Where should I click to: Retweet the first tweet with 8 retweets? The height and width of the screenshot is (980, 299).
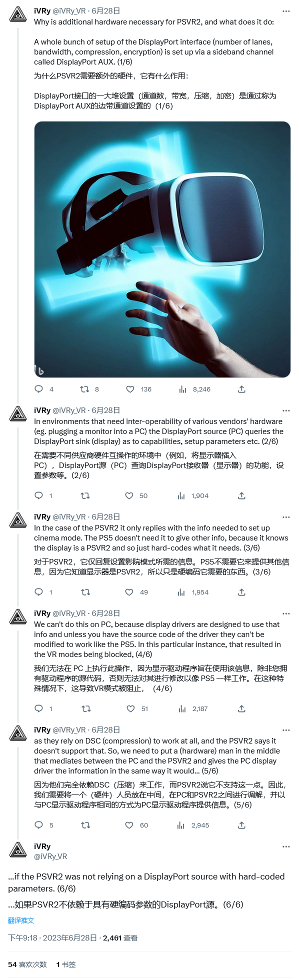pos(85,389)
